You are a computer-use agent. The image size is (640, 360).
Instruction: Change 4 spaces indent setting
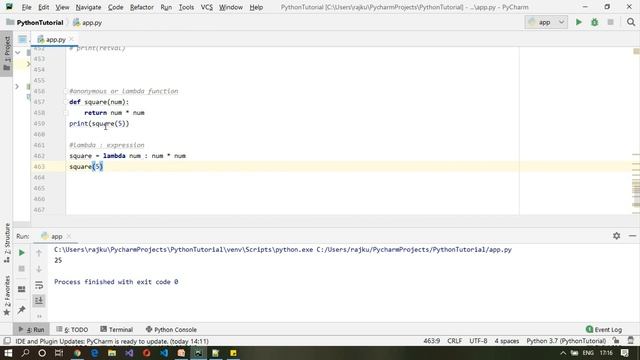(507, 341)
